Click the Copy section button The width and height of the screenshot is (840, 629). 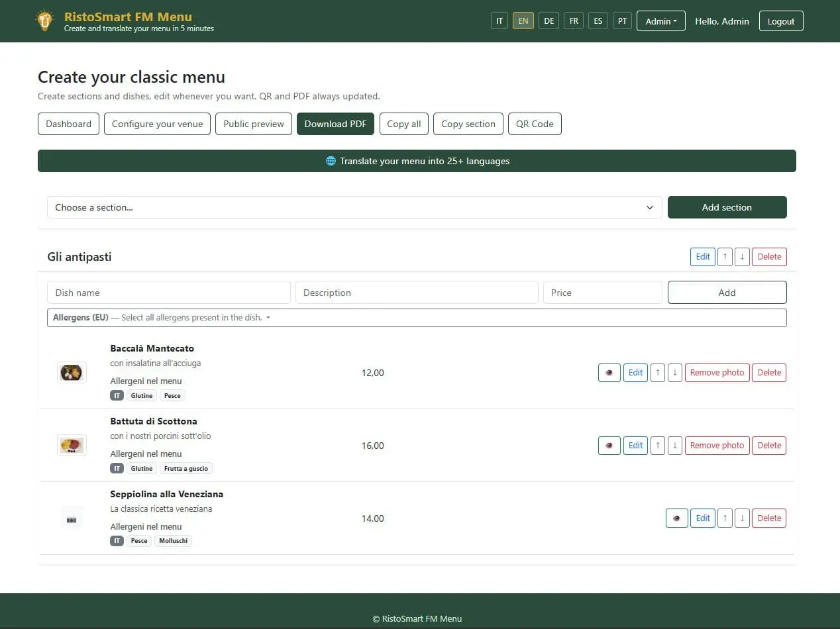point(468,124)
